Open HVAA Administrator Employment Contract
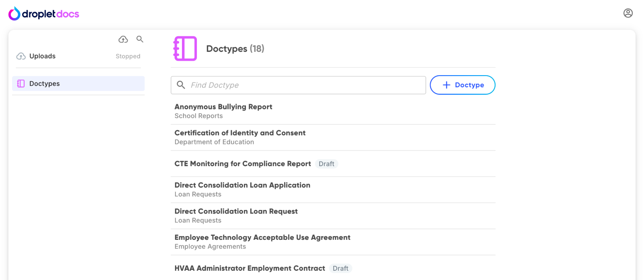Screen dimensions: 644x280 [x=333, y=268]
